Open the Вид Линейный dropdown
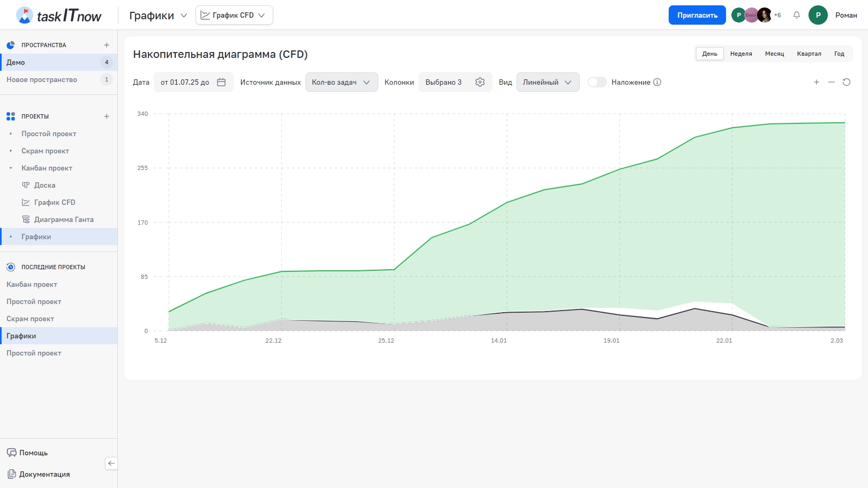 click(548, 82)
